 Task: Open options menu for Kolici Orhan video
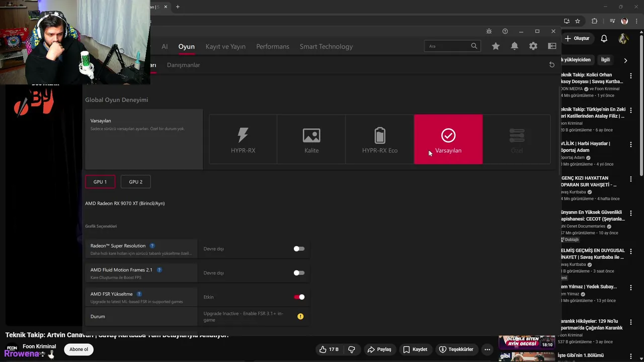631,75
